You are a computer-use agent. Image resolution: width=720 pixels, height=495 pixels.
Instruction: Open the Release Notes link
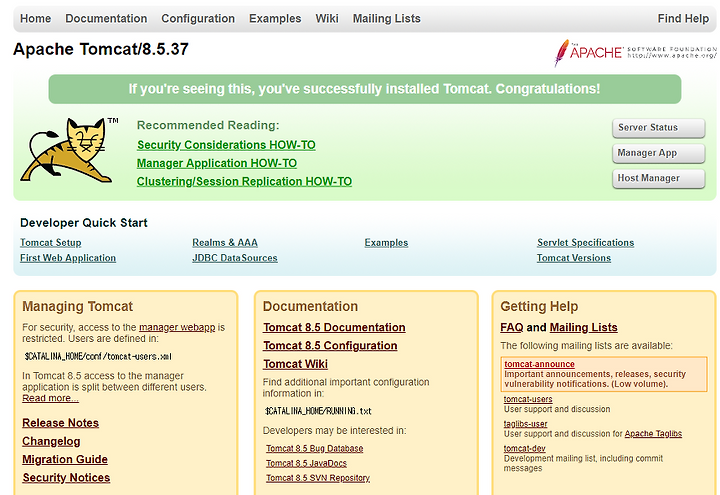pyautogui.click(x=61, y=423)
